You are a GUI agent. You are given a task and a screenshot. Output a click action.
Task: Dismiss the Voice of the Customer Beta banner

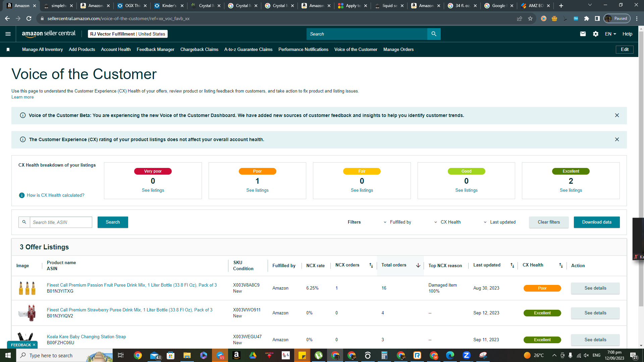tap(617, 115)
